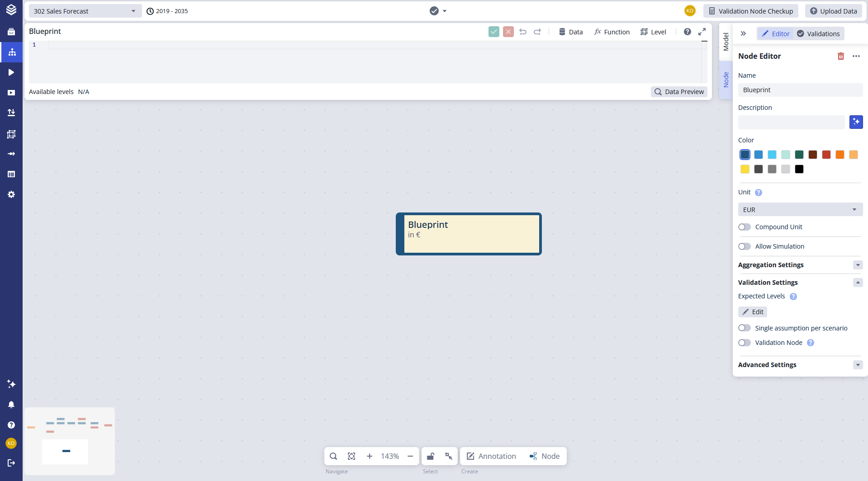Screen dimensions: 868x481
Task: Pick the yellow color swatch
Action: [745, 169]
